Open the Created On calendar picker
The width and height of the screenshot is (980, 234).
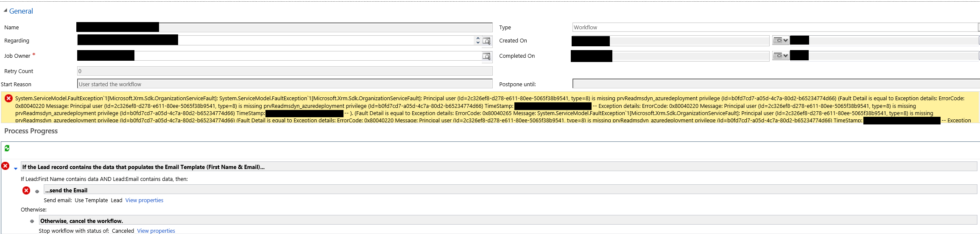click(780, 40)
